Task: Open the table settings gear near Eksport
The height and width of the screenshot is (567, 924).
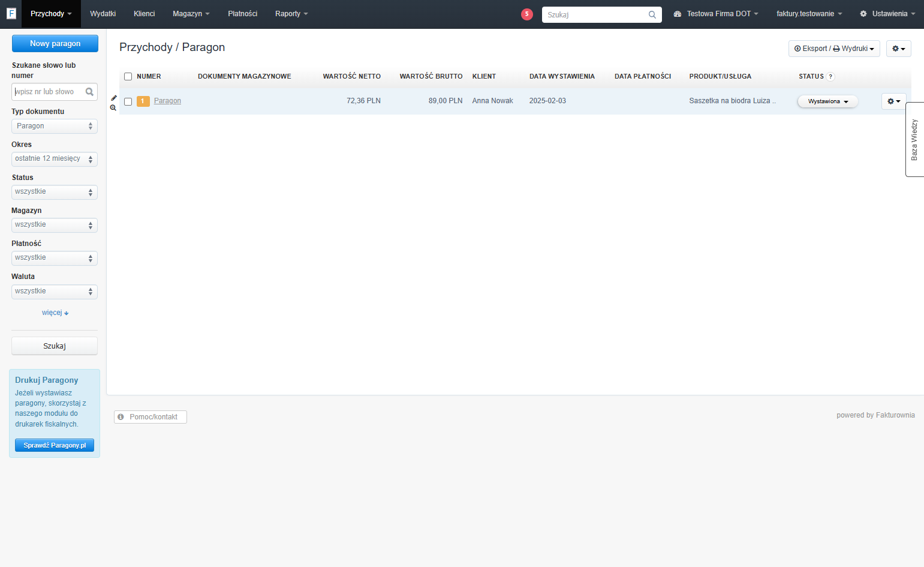Action: pos(898,49)
